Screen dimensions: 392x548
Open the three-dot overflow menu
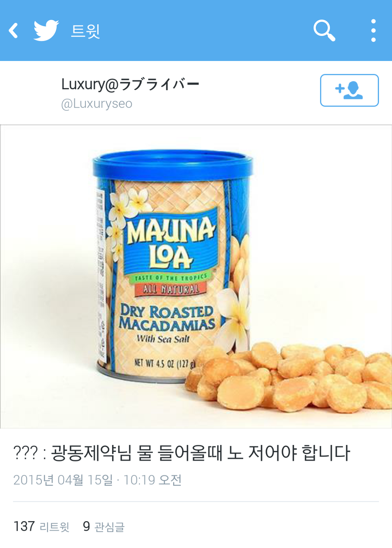(x=373, y=31)
